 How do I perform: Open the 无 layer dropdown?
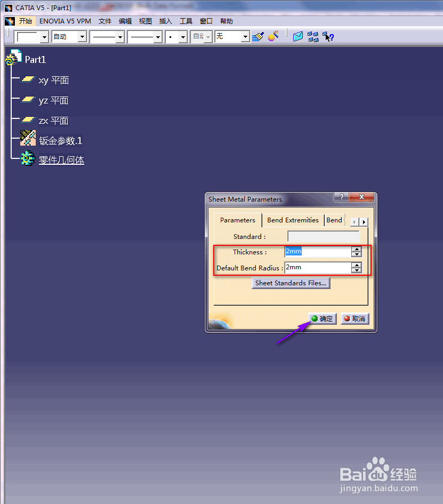[245, 37]
